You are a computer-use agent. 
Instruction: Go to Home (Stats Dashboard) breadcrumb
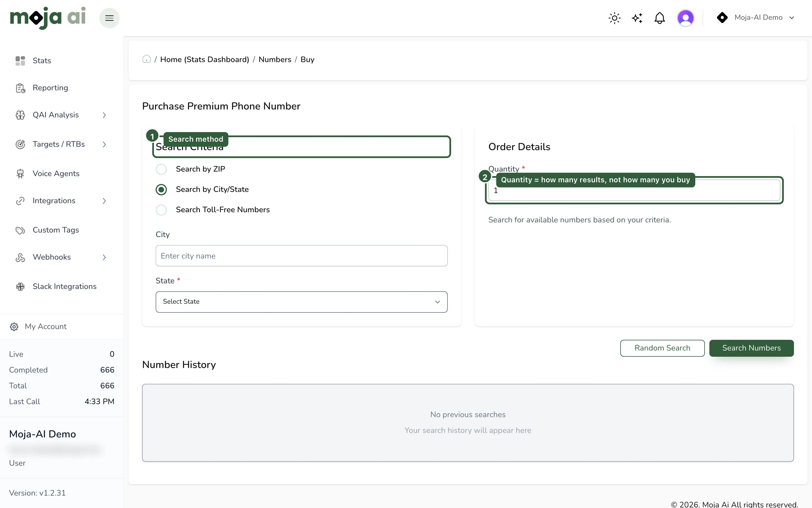tap(205, 60)
